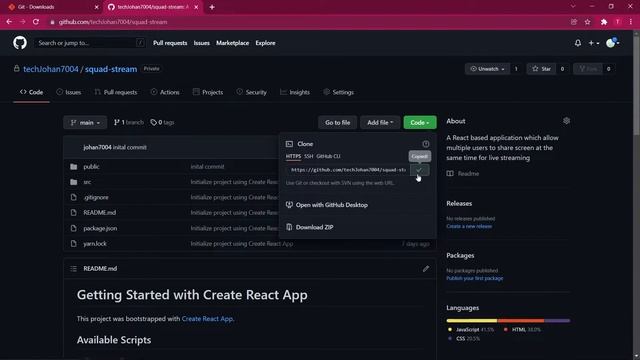
Task: Edit the README with pencil icon
Action: 426,269
